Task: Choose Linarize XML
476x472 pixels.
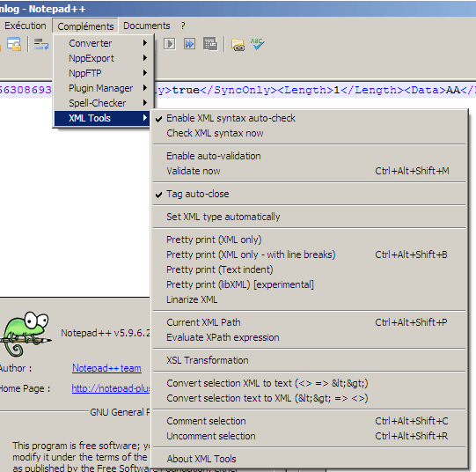Action: (310, 299)
